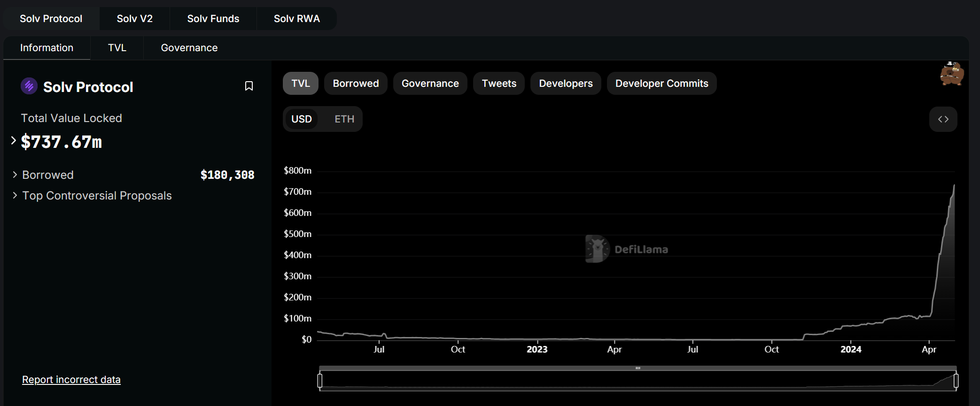Expand Top Controversial Proposals section
980x406 pixels.
(15, 195)
